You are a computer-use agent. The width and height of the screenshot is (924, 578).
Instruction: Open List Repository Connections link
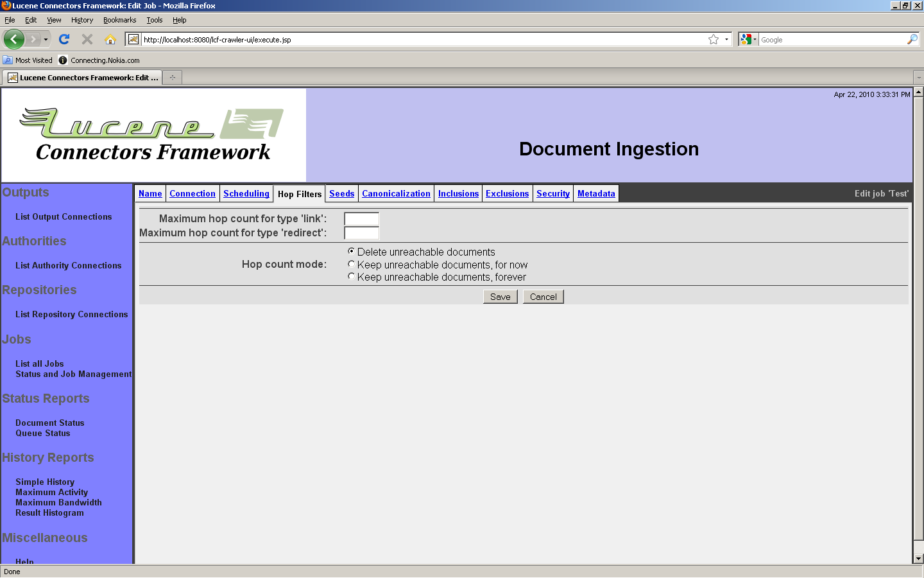click(x=72, y=314)
